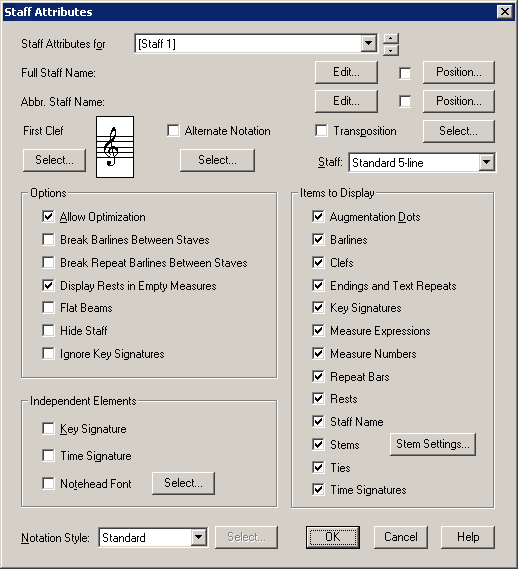Uncheck Allow Optimization option
Screen dimensions: 518x569
tap(48, 217)
